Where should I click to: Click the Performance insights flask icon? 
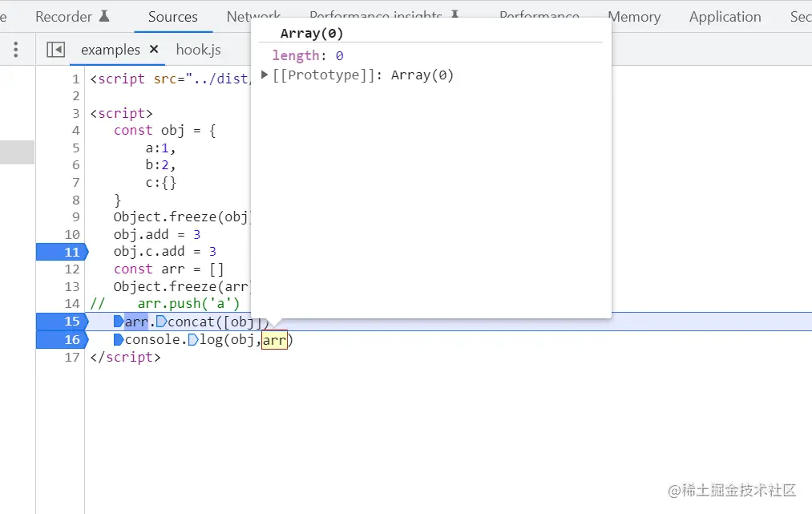[x=454, y=14]
